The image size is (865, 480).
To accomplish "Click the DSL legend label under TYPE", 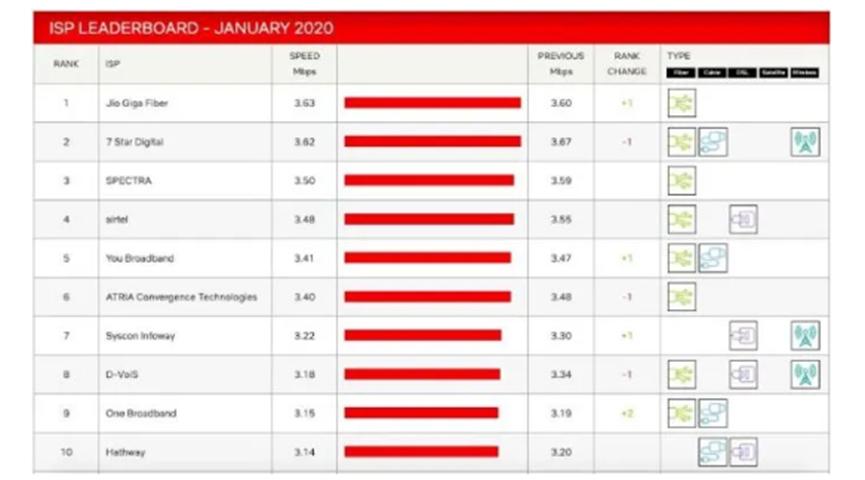I will (742, 73).
